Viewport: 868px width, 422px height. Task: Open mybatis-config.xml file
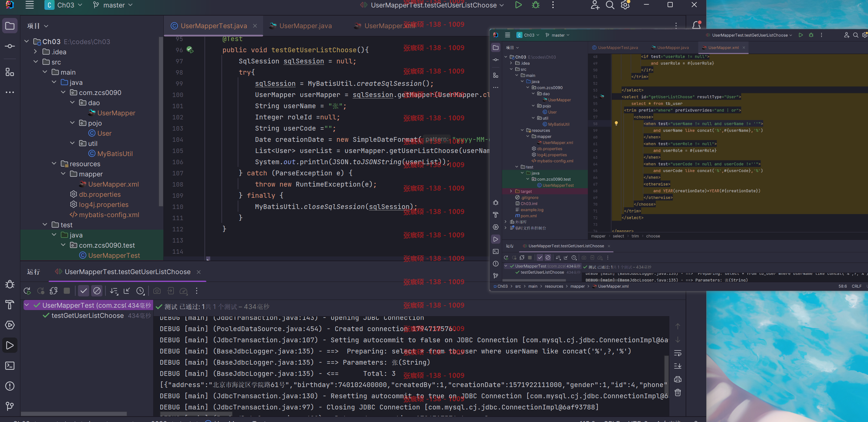tap(109, 214)
